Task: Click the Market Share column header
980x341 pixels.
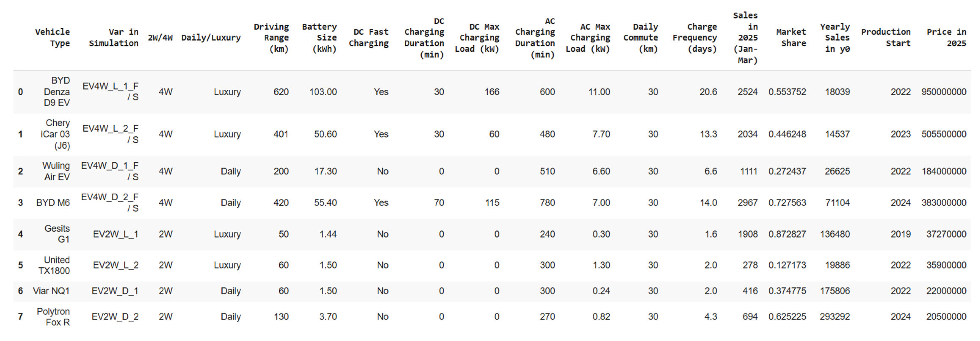Action: click(x=791, y=37)
